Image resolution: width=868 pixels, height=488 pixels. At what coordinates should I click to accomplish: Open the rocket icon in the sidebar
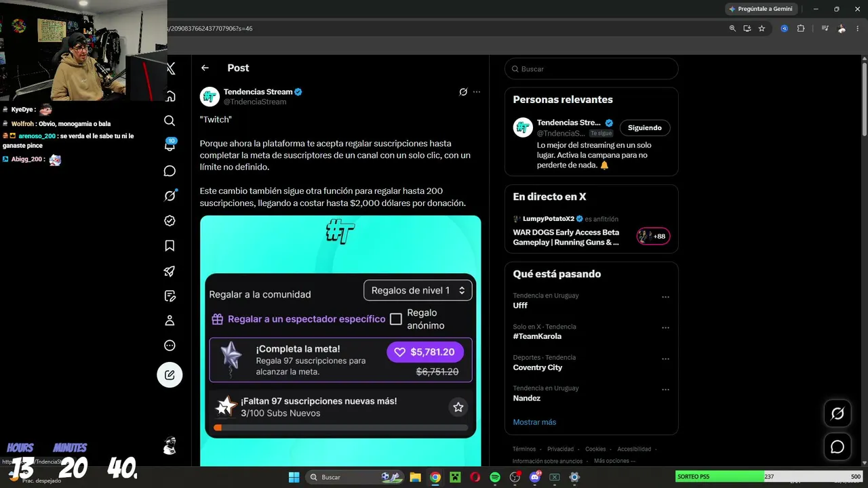170,271
